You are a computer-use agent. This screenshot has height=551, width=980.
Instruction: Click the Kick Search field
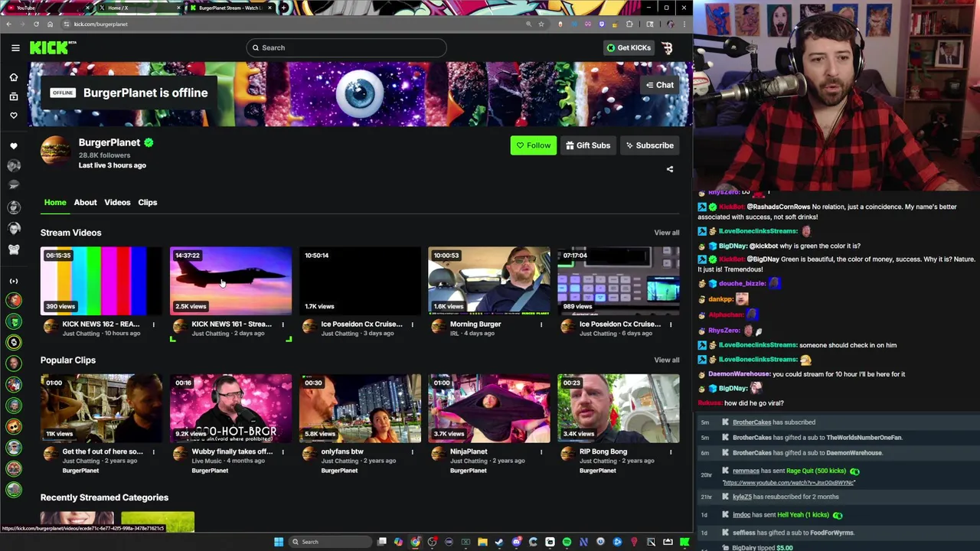346,47
